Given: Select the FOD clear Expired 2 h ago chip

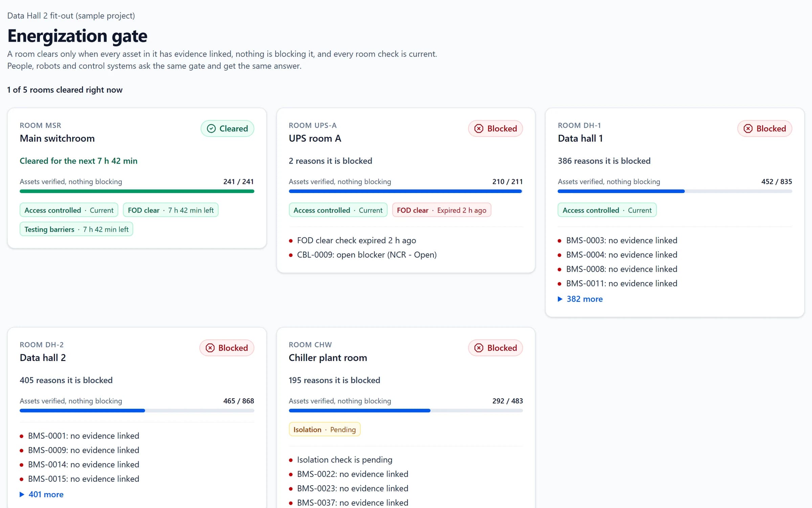Looking at the screenshot, I should pos(442,210).
